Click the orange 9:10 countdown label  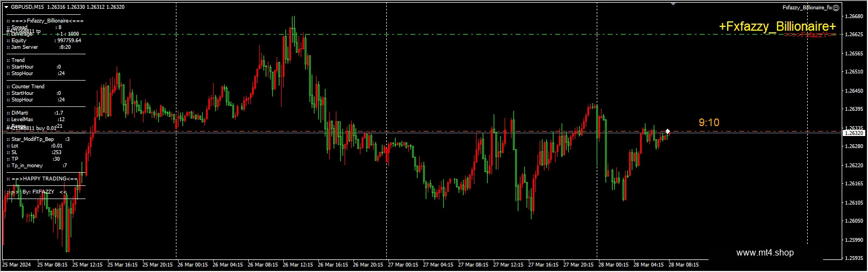(x=709, y=122)
